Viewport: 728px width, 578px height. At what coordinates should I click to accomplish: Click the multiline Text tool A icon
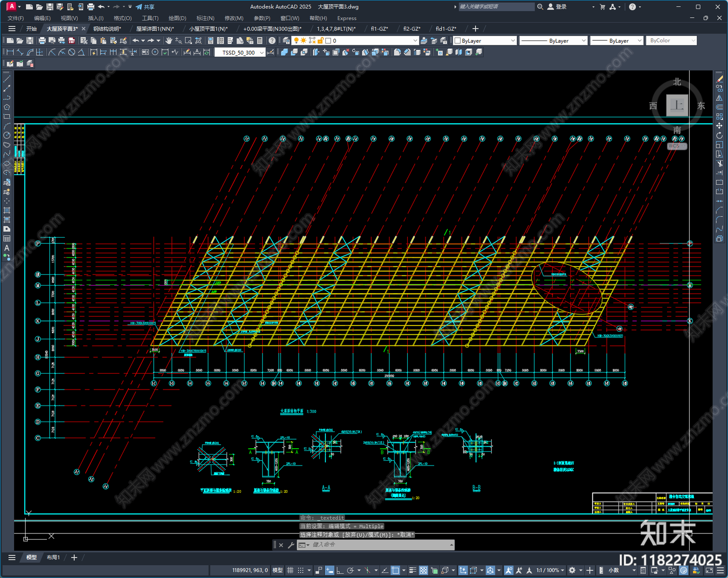coord(7,248)
